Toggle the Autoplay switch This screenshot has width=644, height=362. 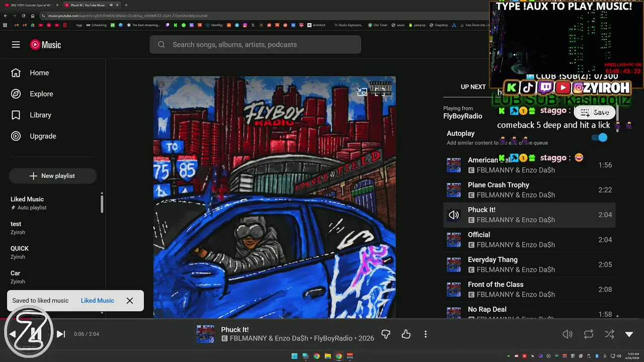click(599, 138)
